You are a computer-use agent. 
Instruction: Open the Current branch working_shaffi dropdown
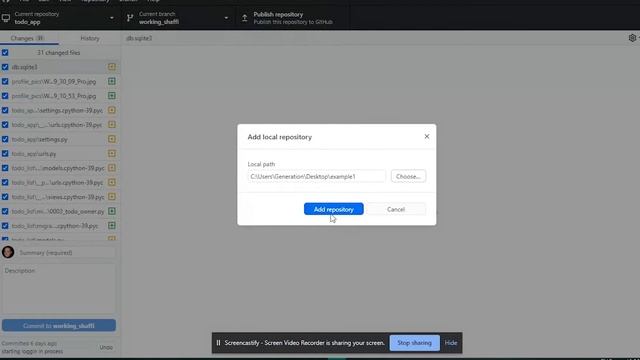pyautogui.click(x=178, y=18)
